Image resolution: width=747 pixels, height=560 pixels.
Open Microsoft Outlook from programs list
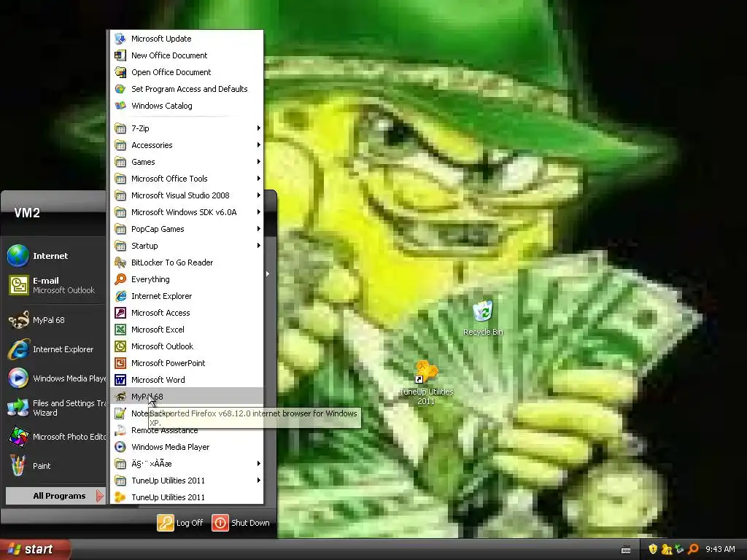pos(187,346)
